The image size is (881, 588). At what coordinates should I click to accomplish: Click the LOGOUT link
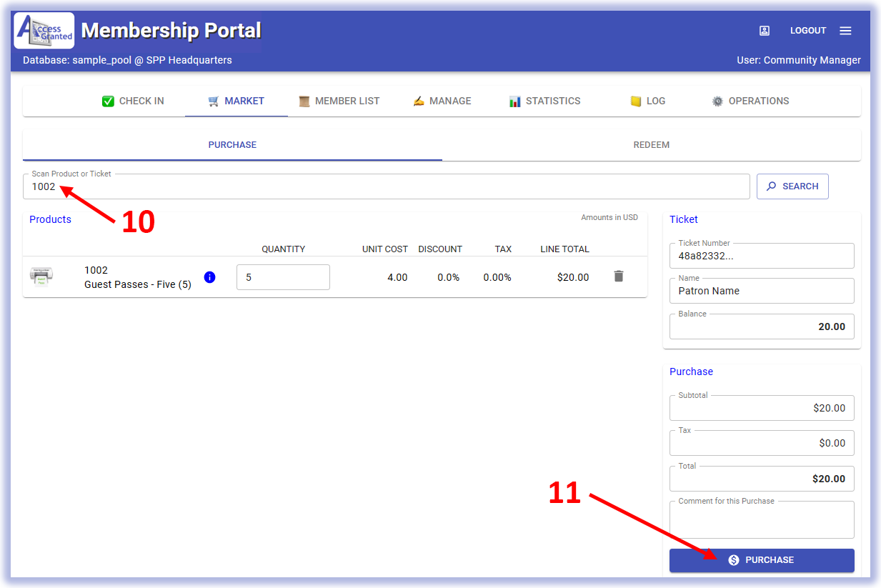pos(807,31)
